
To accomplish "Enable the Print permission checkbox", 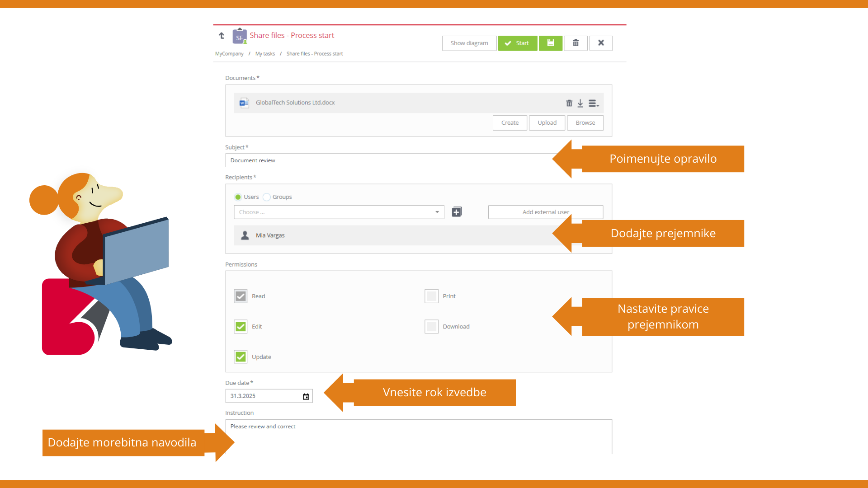I will click(431, 296).
